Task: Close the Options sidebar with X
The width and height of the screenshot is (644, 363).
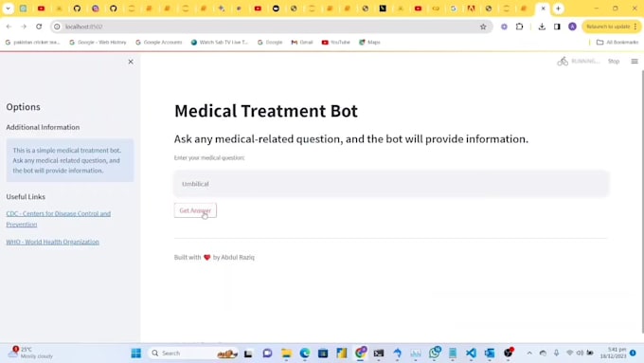Action: [131, 62]
